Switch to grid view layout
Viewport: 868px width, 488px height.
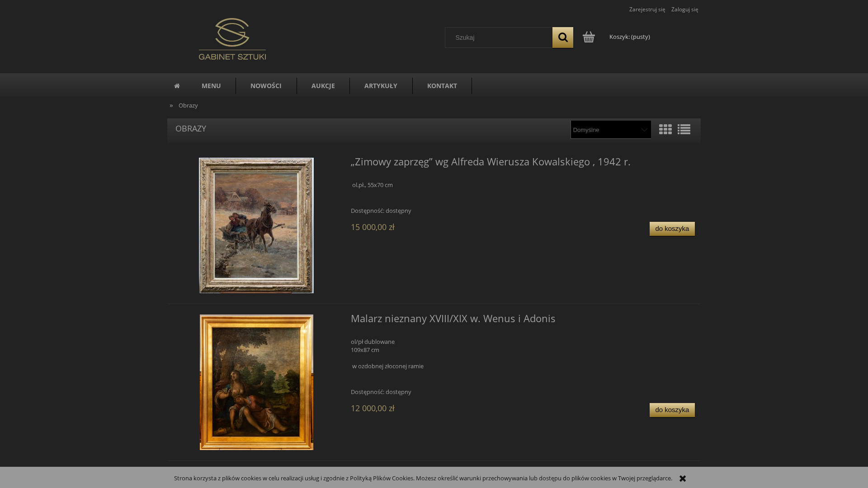(665, 130)
